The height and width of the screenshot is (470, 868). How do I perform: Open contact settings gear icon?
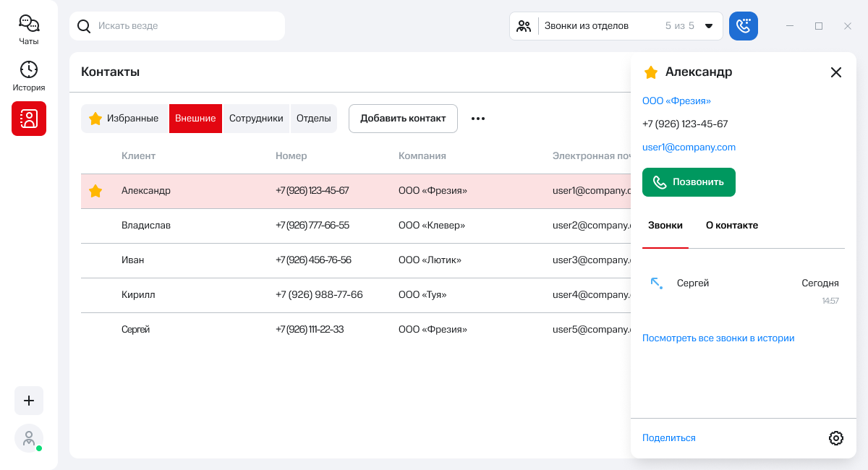835,438
